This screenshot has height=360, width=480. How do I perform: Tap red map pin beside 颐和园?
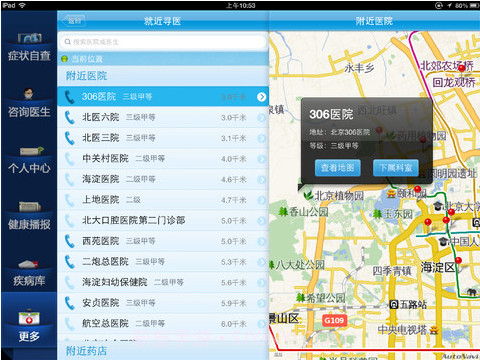pos(417,190)
